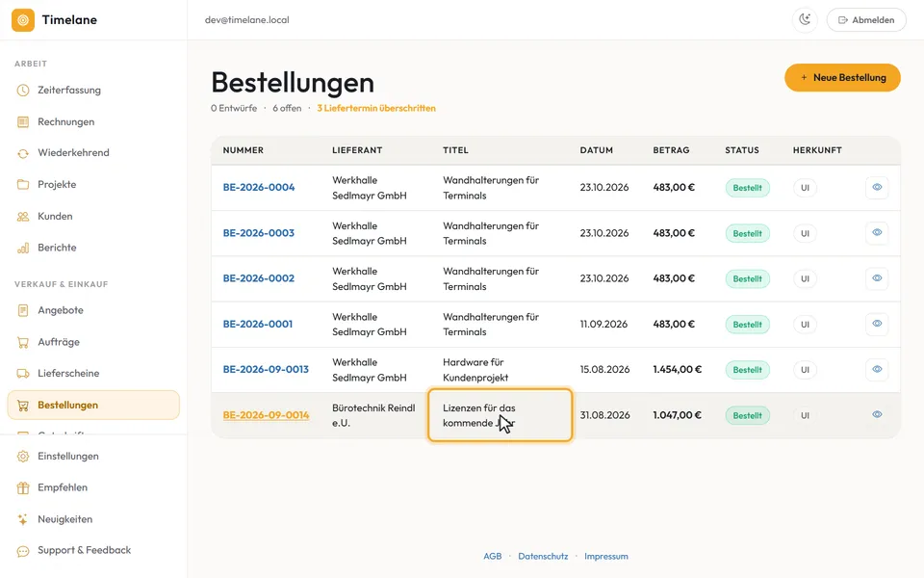Click the people icon beside Kunden
Image resolution: width=924 pixels, height=578 pixels.
coord(23,217)
